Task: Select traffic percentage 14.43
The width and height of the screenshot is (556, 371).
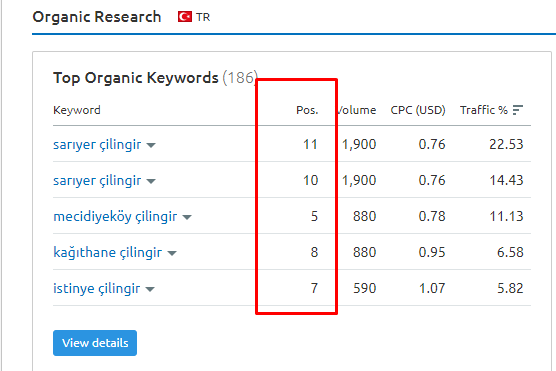Action: 506,181
